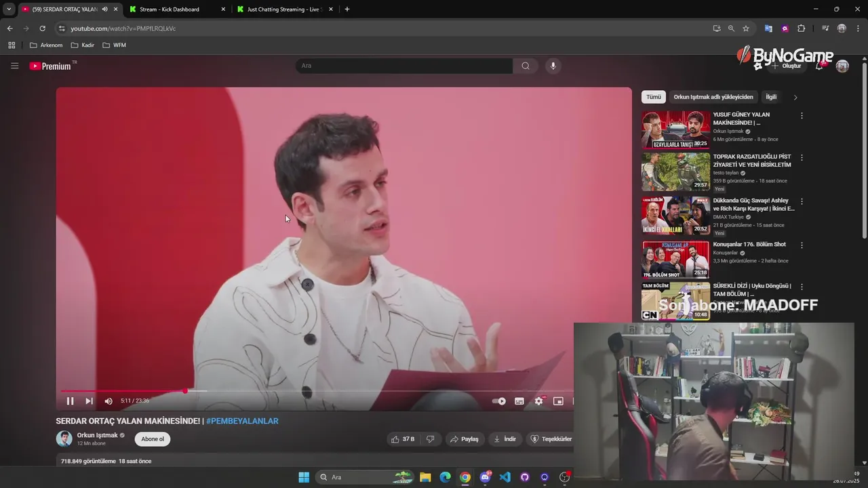
Task: Open the options menu for the YUSUF GÜNEY video
Action: [802, 116]
